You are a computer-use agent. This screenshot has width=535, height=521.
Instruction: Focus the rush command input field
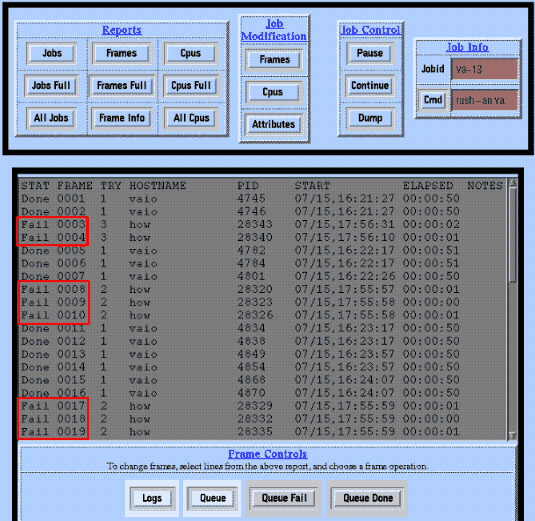point(485,100)
